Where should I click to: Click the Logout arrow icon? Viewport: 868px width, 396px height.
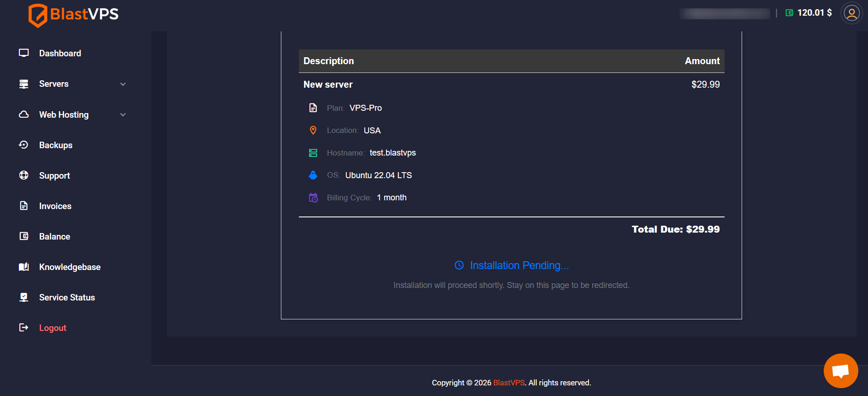pos(24,328)
